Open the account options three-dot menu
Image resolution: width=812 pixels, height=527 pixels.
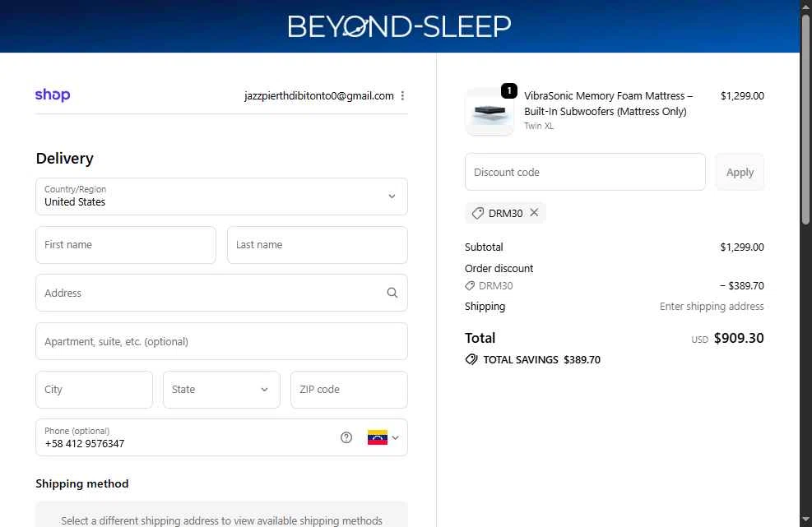(402, 95)
